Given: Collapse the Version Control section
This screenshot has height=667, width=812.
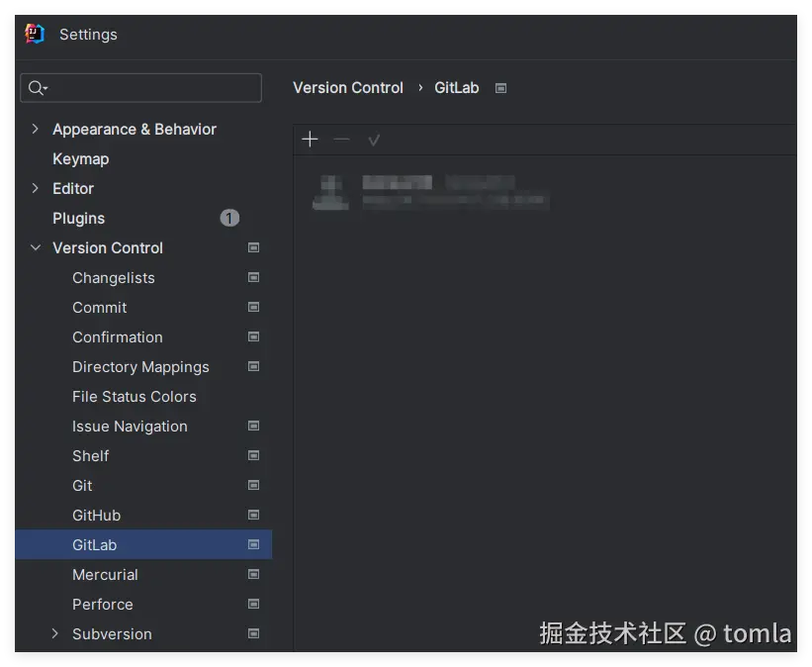Looking at the screenshot, I should tap(36, 247).
